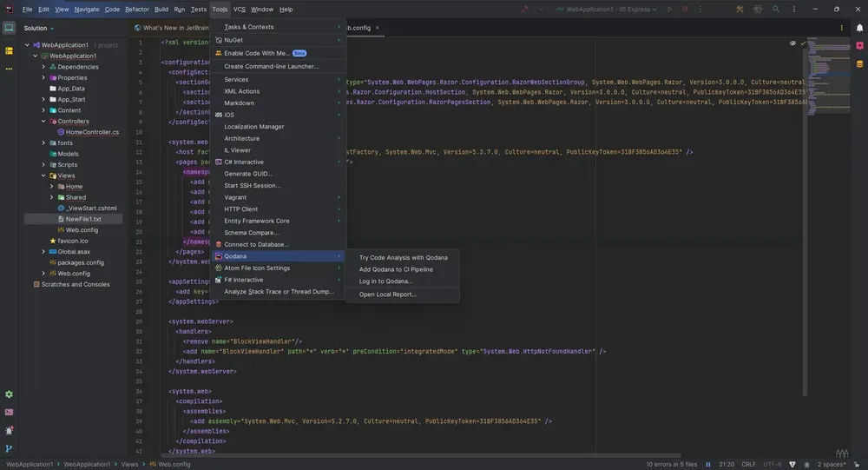
Task: Toggle the reader mode eye icon
Action: 792,43
